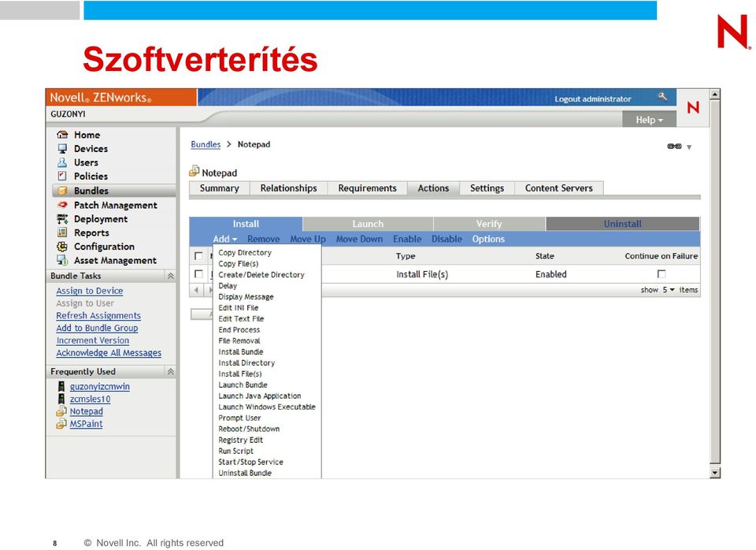Expand the dropdown arrow beside link icon
Image resolution: width=756 pixels, height=550 pixels.
tap(689, 147)
